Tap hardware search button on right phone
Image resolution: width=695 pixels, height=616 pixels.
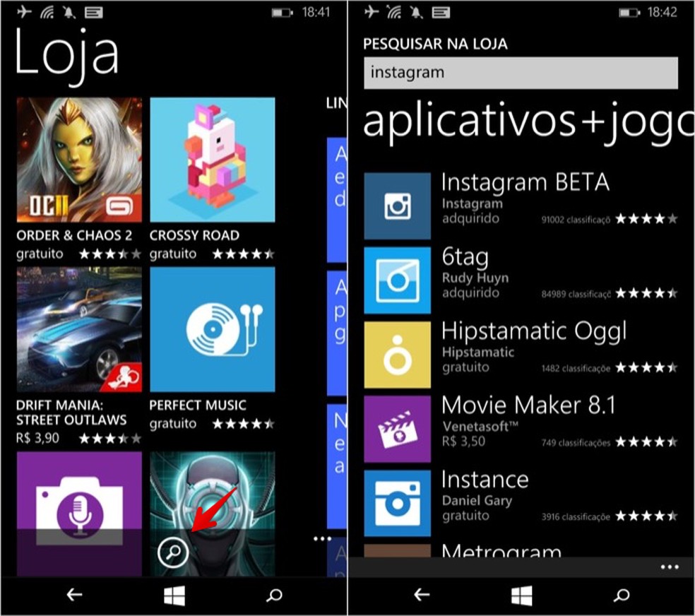point(622,596)
